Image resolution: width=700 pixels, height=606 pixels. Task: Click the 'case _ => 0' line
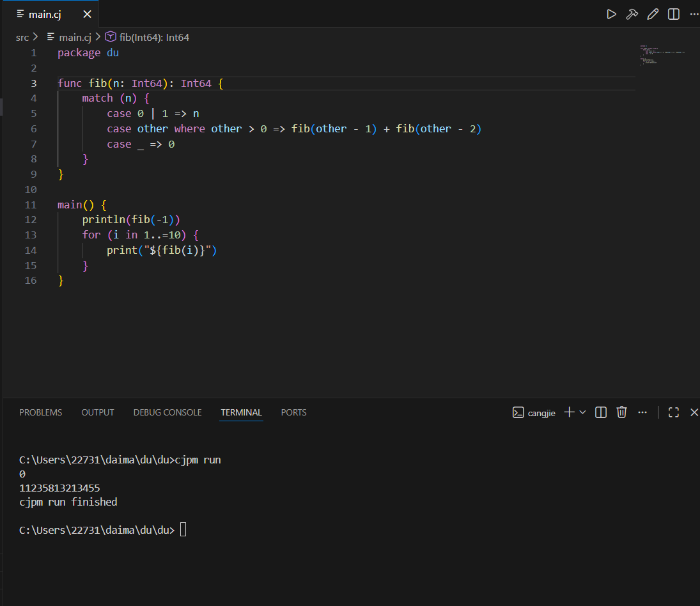(x=141, y=144)
